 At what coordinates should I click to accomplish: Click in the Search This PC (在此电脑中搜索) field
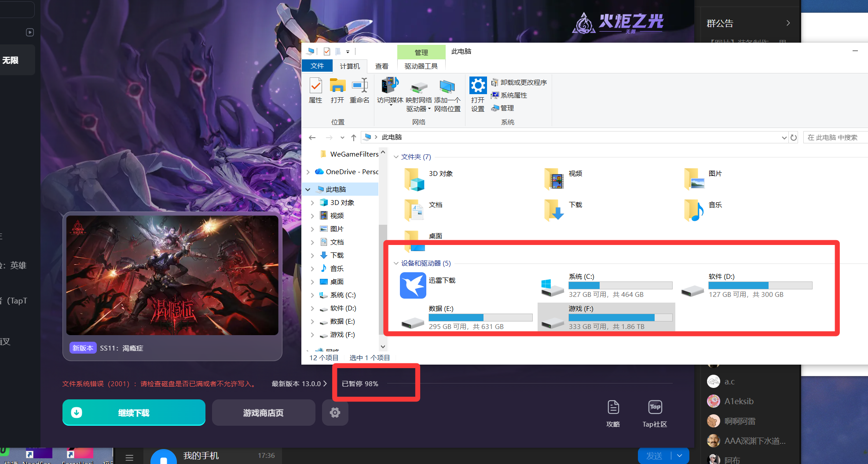(835, 138)
